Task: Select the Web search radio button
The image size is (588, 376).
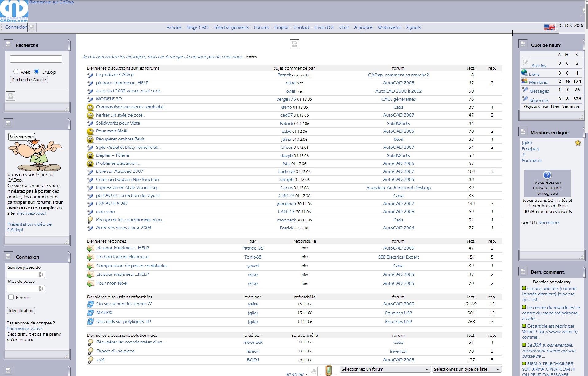Action: point(16,71)
